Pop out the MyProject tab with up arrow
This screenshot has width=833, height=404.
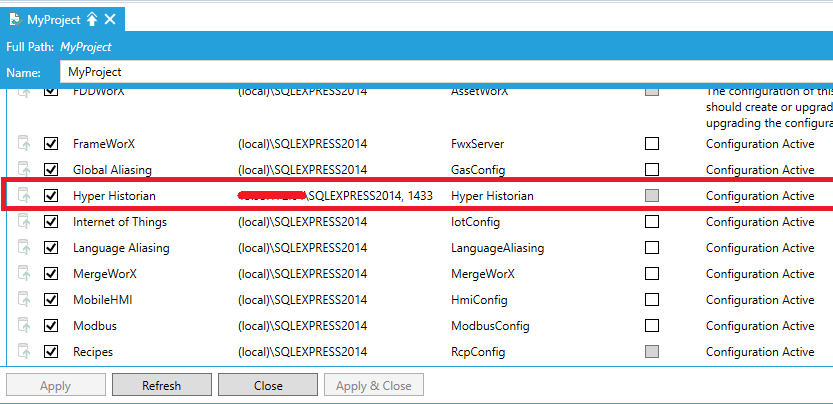92,20
